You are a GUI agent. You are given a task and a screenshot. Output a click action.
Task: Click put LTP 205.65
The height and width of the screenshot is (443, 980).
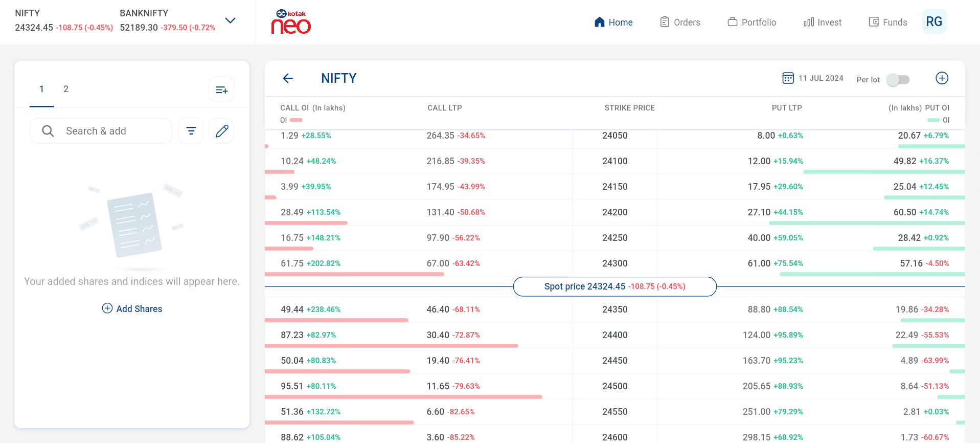pyautogui.click(x=756, y=386)
